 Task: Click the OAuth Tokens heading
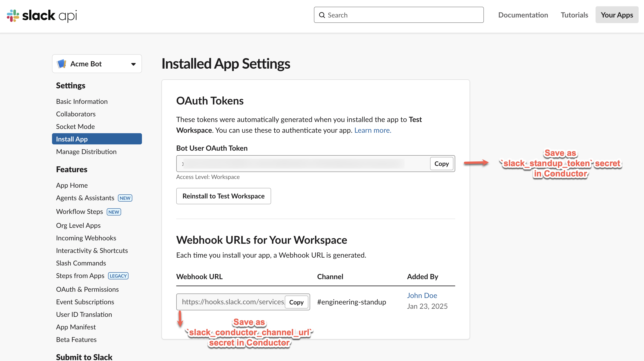(210, 101)
